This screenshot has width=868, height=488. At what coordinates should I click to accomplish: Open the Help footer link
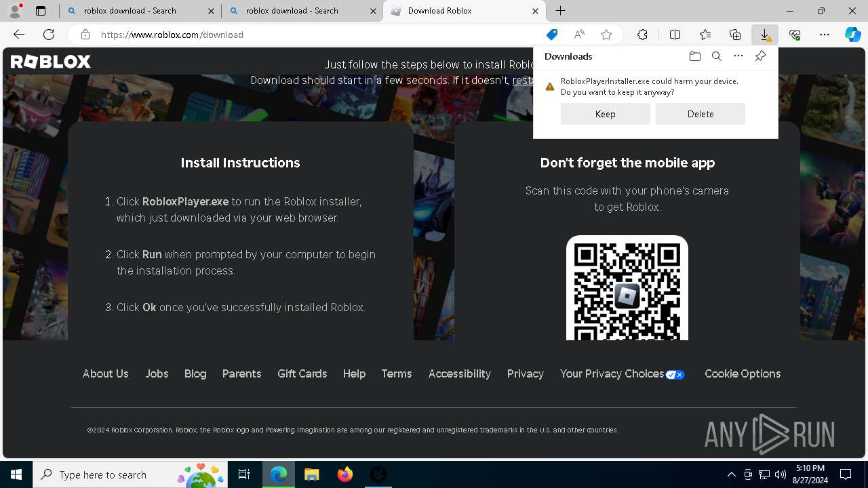pos(354,373)
